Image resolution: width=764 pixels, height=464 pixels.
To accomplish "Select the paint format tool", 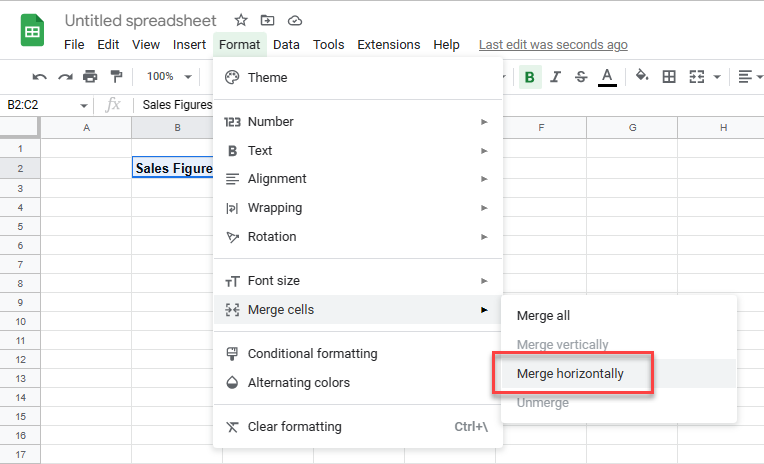I will coord(116,77).
